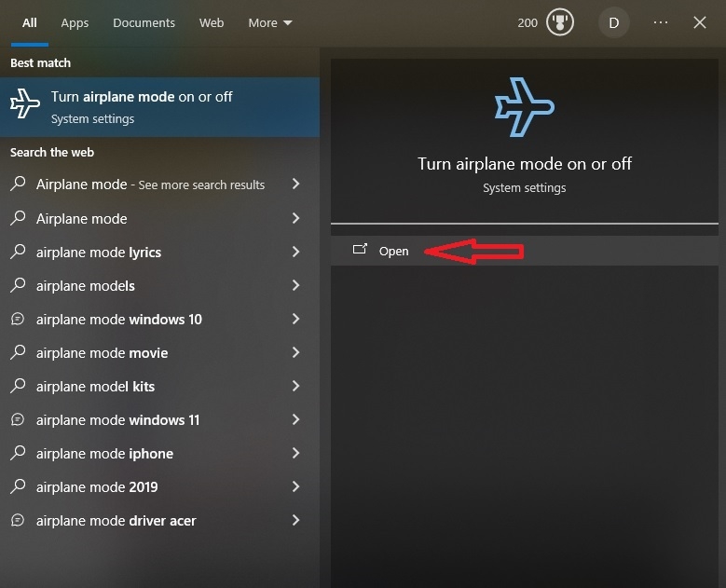726x588 pixels.
Task: Switch to the Apps tab
Action: pos(75,22)
